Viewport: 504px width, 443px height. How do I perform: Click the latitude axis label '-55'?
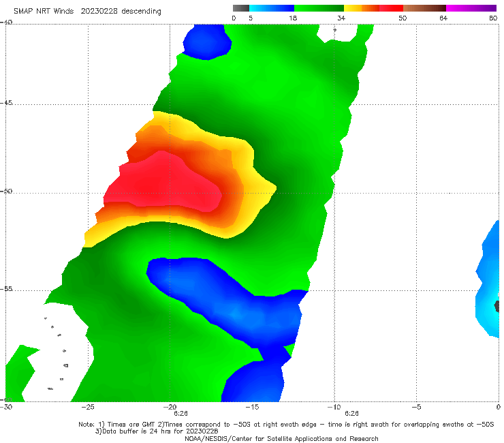6,289
